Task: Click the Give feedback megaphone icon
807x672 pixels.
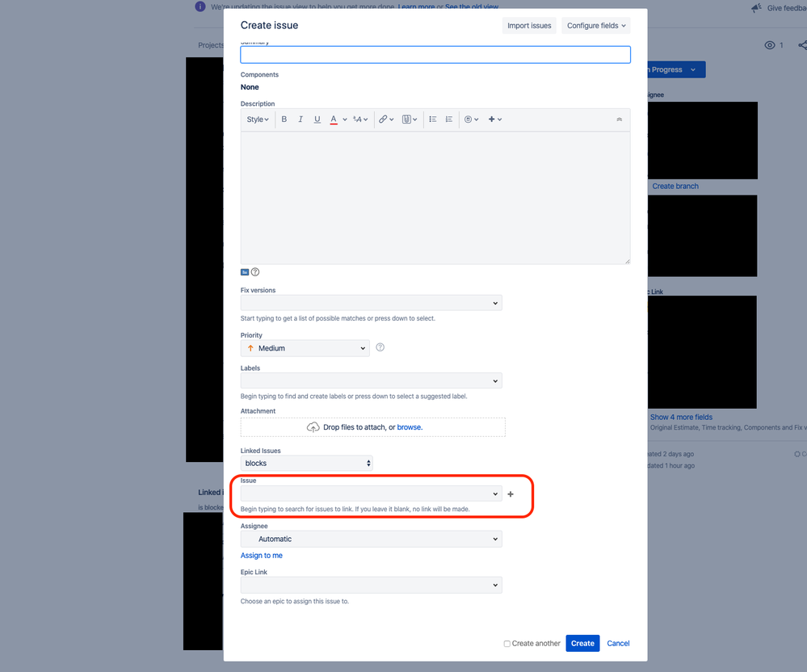Action: [756, 8]
